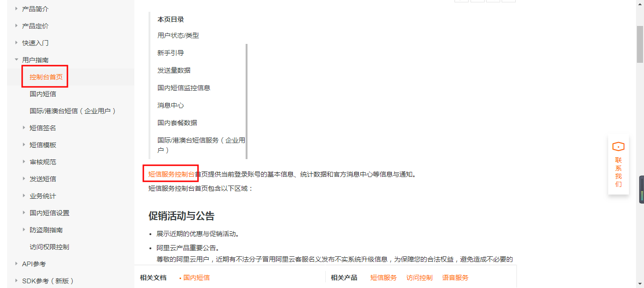Select 国际/港澳台短信(企业用户) sidebar entry
The height and width of the screenshot is (288, 644).
[x=73, y=111]
